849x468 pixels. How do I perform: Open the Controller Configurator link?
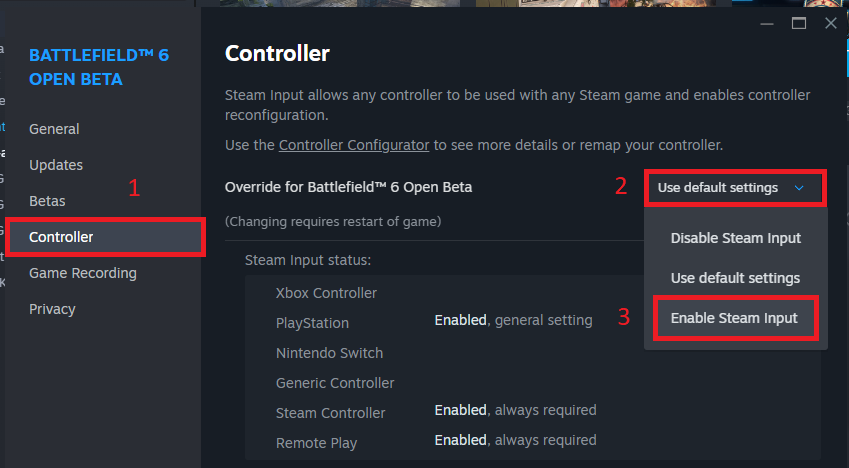pos(354,145)
